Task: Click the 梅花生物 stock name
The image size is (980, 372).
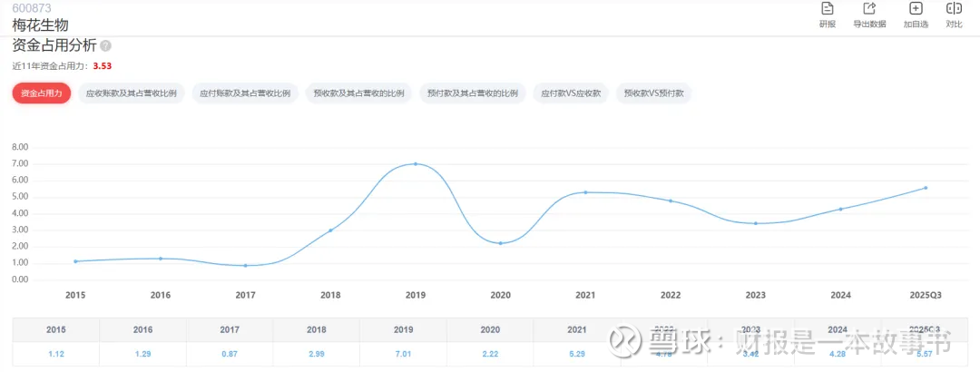Action: pyautogui.click(x=41, y=25)
